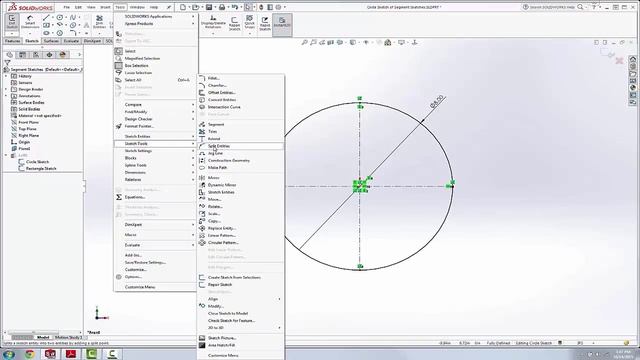The width and height of the screenshot is (640, 360).
Task: Click the Quick Snaps icon
Action: point(249,22)
